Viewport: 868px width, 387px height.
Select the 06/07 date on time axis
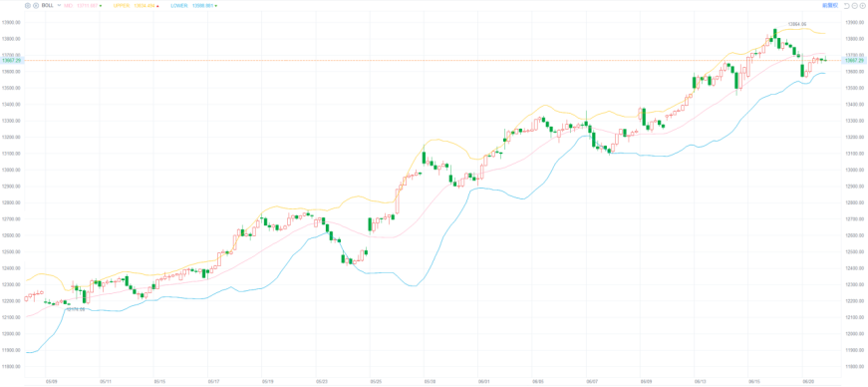pyautogui.click(x=592, y=381)
